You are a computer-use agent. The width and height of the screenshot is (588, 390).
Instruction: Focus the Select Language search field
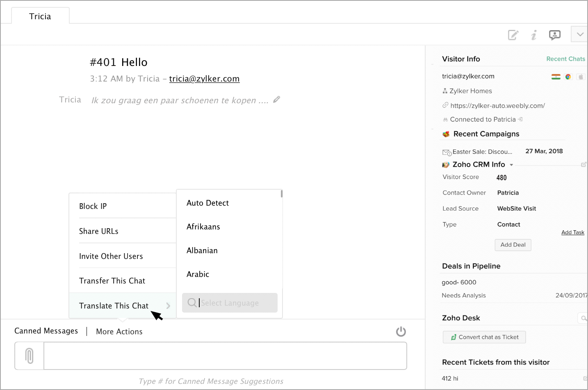click(x=230, y=303)
